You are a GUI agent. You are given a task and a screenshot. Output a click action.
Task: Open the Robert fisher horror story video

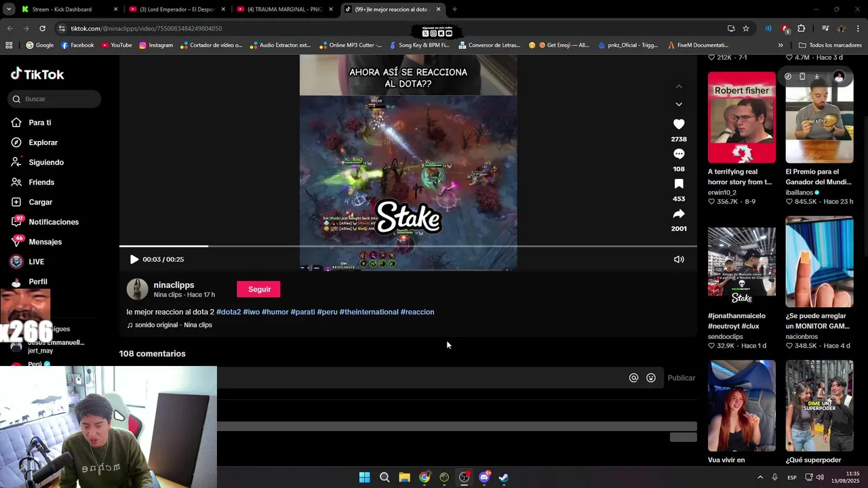click(x=742, y=117)
